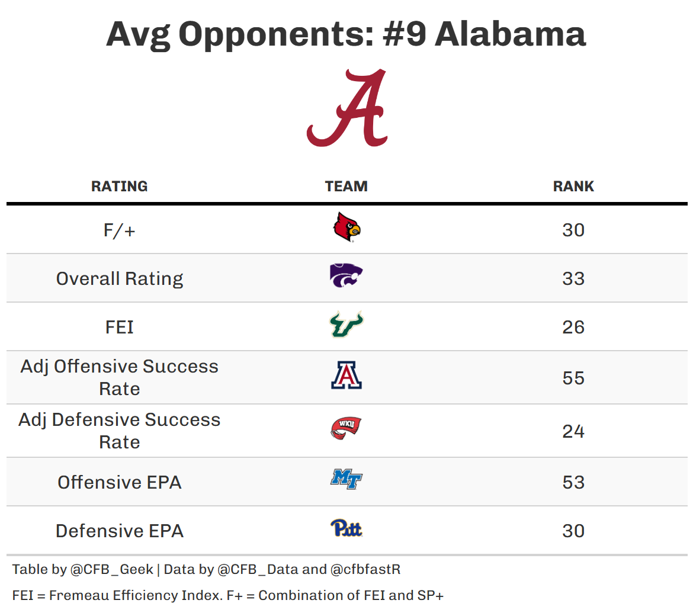
Task: Click the Avg Opponents: #9 Alabama title
Action: tap(346, 34)
